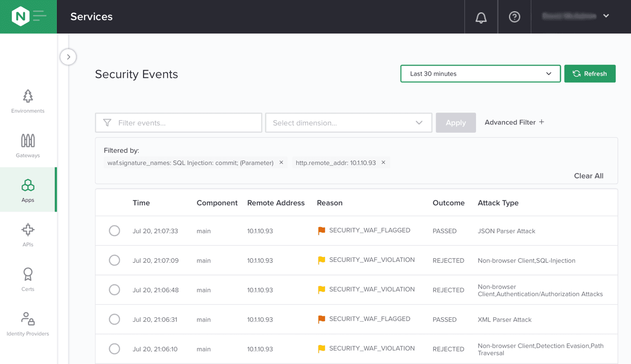The width and height of the screenshot is (631, 364).
Task: Open Certs in the sidebar
Action: [28, 279]
